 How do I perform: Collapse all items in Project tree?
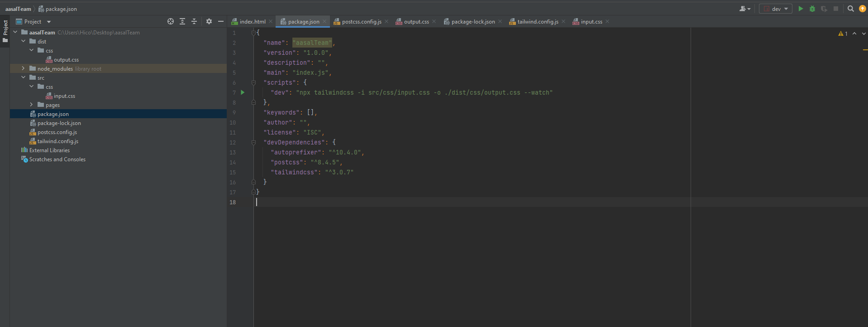coord(194,21)
